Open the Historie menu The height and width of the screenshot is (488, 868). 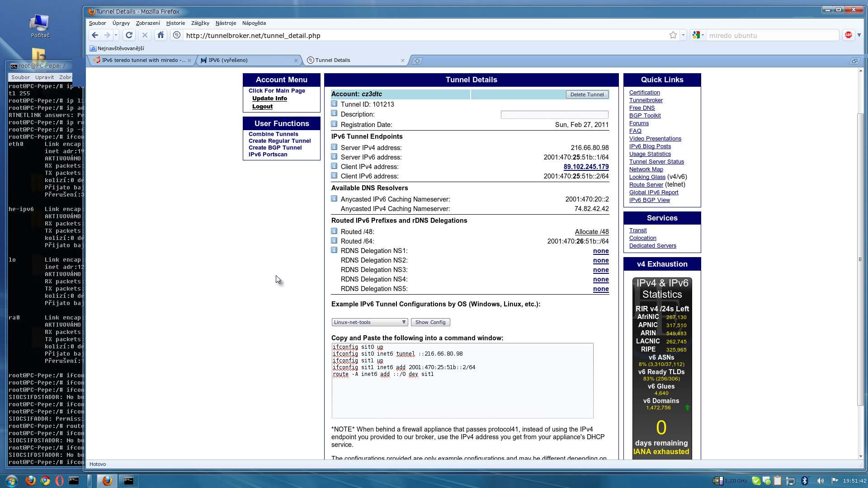click(175, 23)
